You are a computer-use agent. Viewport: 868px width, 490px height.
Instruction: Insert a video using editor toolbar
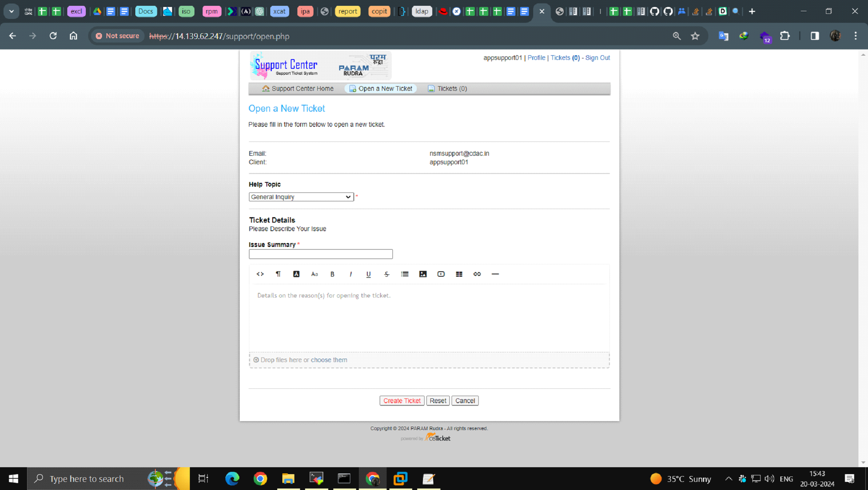click(x=441, y=274)
